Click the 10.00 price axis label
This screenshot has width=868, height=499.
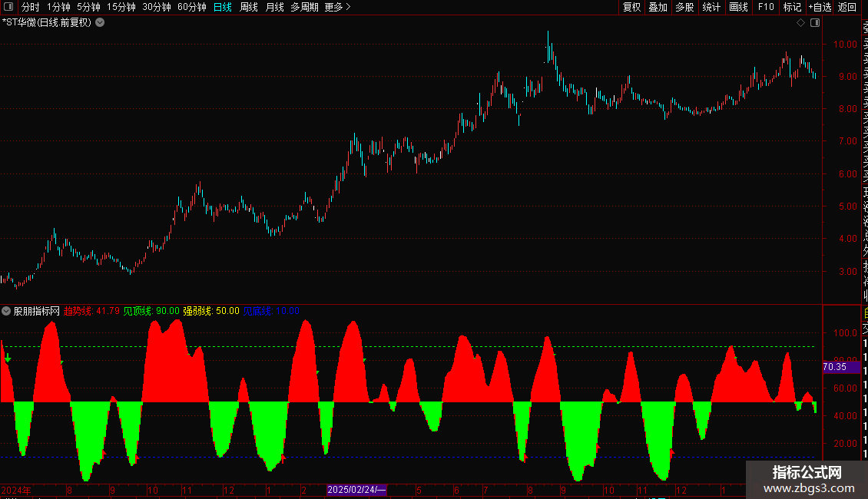845,45
